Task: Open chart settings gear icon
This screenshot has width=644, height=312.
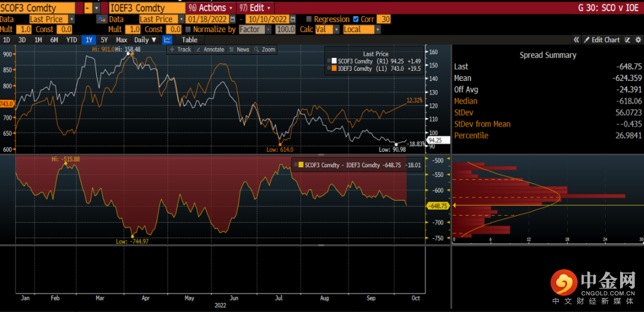Action: [x=638, y=40]
